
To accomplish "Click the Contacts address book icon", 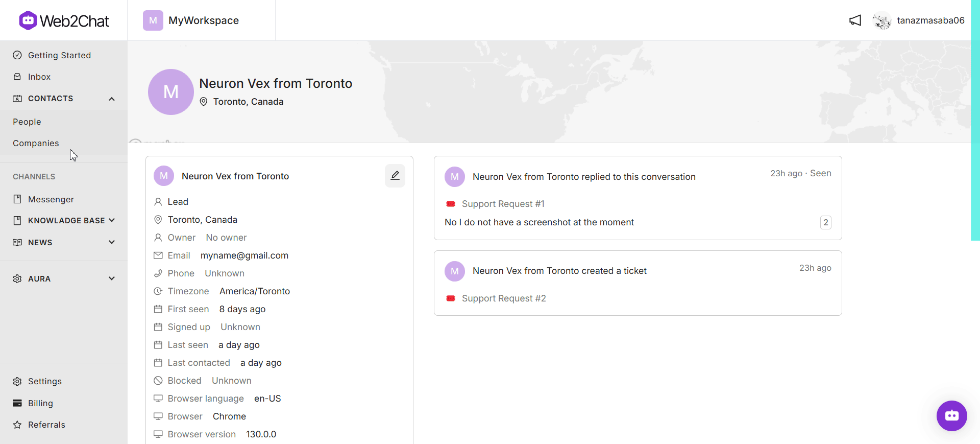I will (17, 99).
